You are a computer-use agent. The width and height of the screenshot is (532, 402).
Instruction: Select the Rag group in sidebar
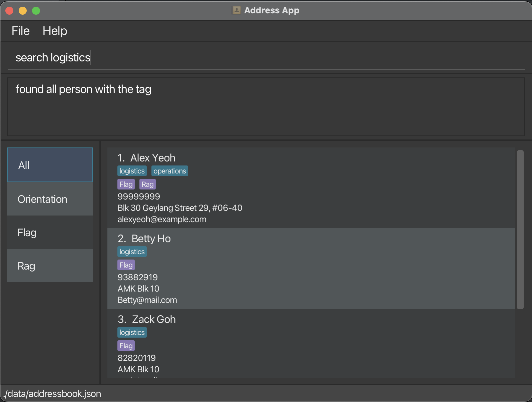coord(50,266)
